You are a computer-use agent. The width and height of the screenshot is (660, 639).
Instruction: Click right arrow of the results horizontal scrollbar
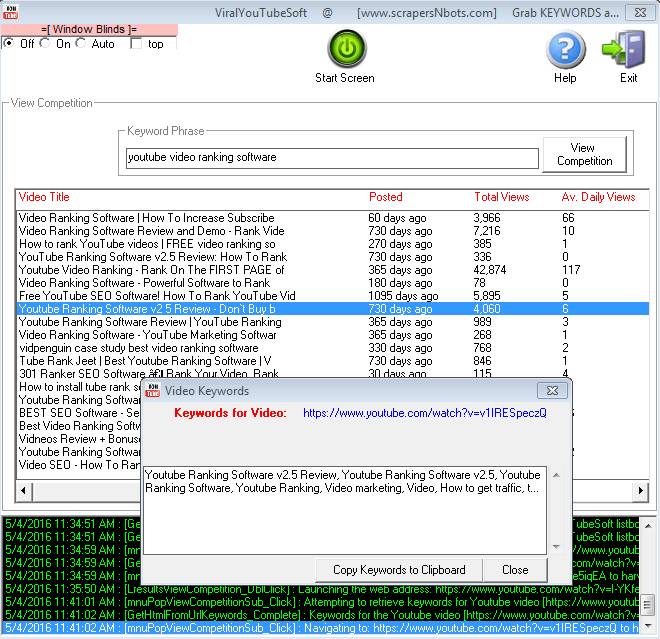[640, 490]
